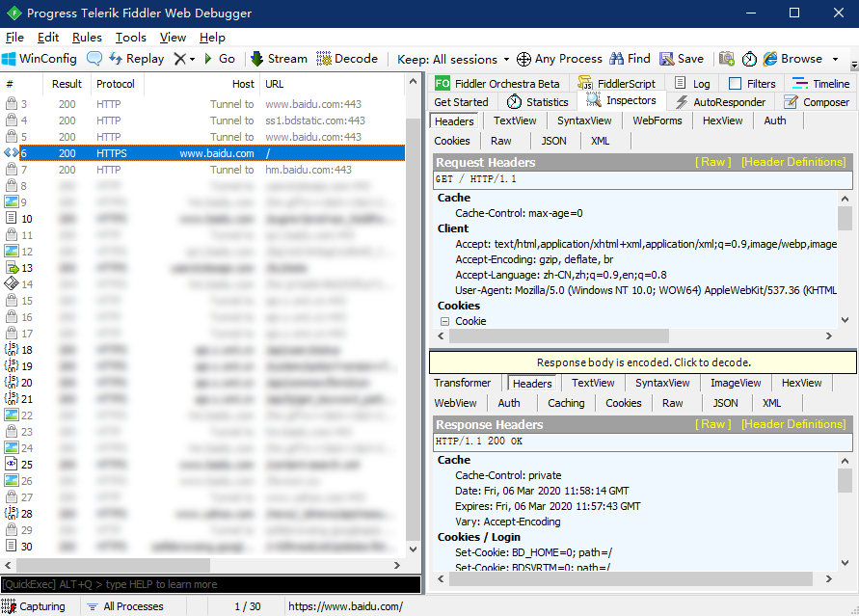859x616 pixels.
Task: Open the Composer tab
Action: (817, 102)
